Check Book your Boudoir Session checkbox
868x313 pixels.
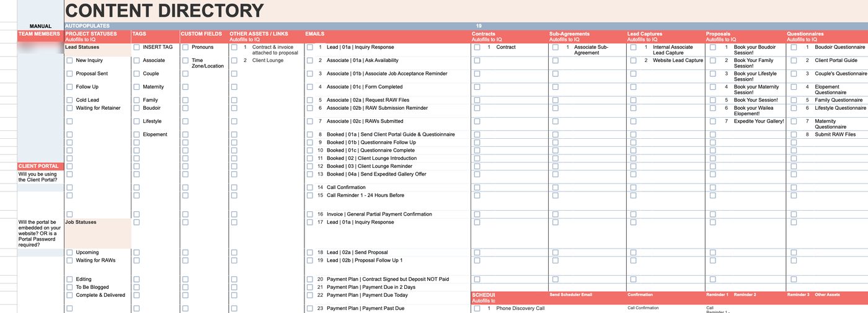713,47
